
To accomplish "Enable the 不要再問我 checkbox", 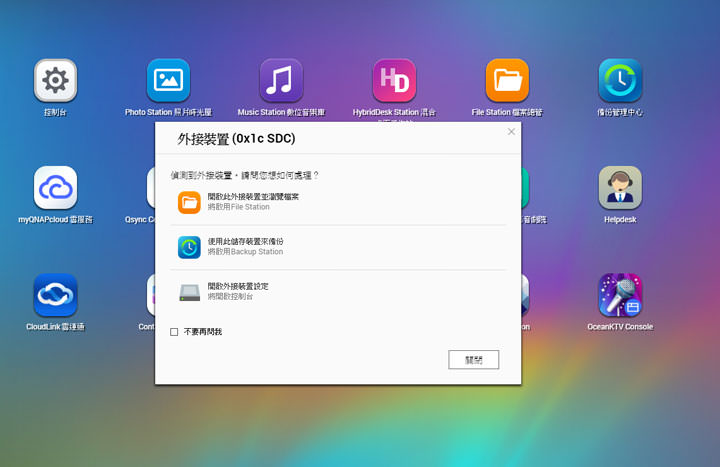I will click(x=174, y=332).
